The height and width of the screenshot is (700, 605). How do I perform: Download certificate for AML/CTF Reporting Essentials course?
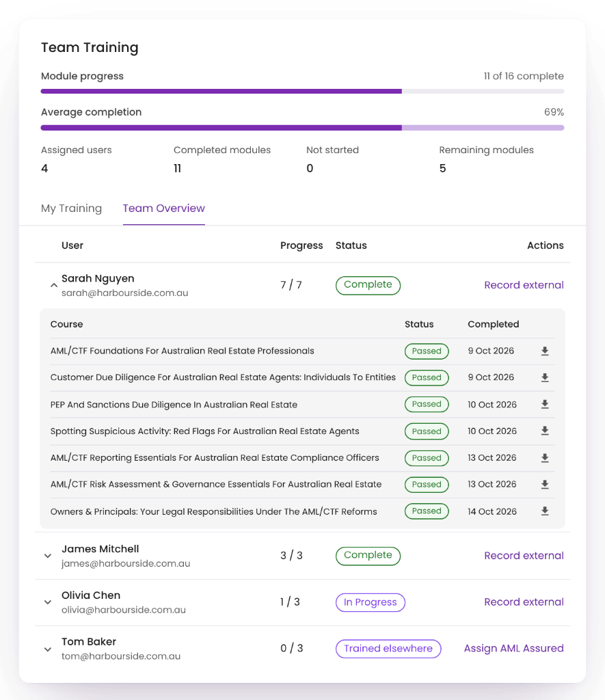(x=545, y=458)
